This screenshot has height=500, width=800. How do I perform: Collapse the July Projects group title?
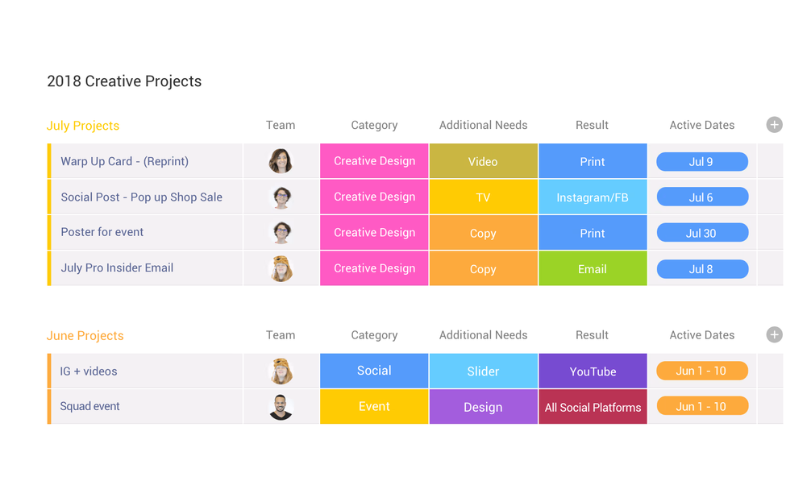pos(83,126)
